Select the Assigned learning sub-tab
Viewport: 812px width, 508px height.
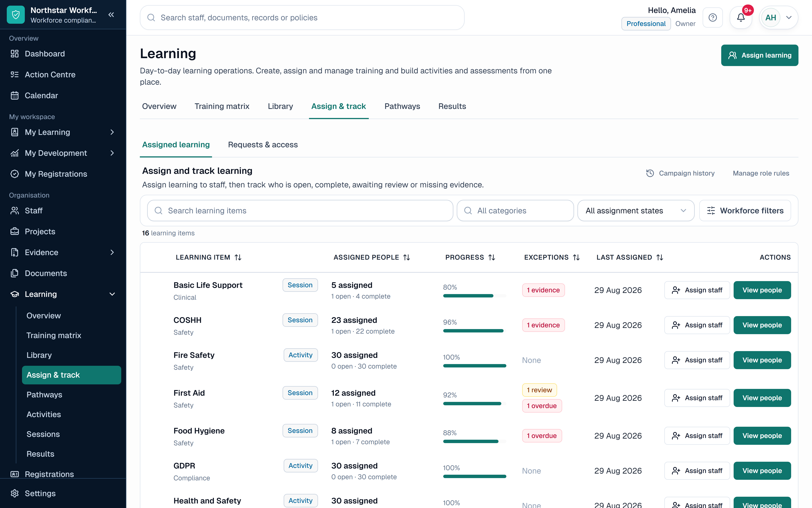pyautogui.click(x=176, y=144)
